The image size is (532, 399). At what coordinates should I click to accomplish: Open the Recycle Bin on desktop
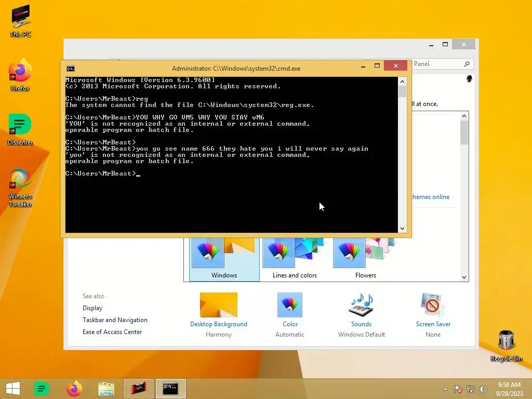point(506,346)
